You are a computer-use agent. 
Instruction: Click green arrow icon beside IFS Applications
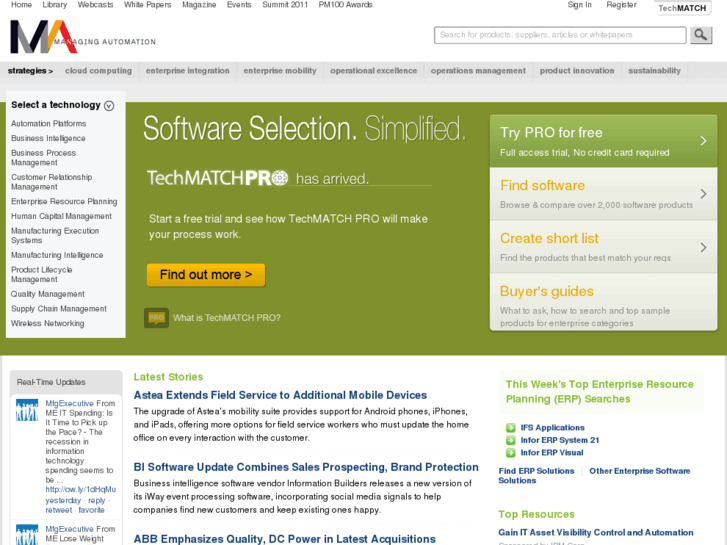(x=510, y=428)
